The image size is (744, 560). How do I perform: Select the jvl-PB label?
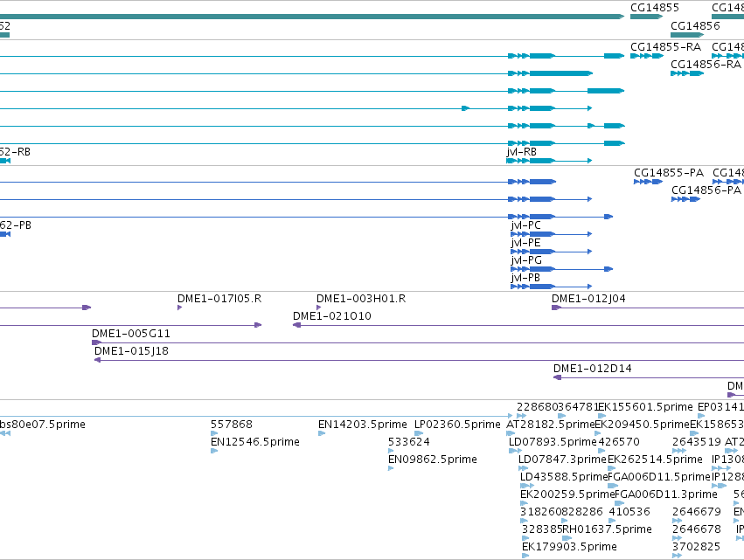point(525,278)
